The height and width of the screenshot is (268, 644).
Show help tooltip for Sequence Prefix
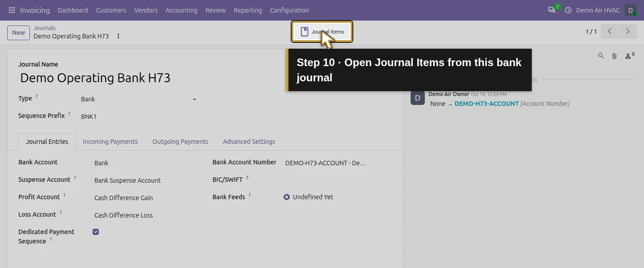69,114
